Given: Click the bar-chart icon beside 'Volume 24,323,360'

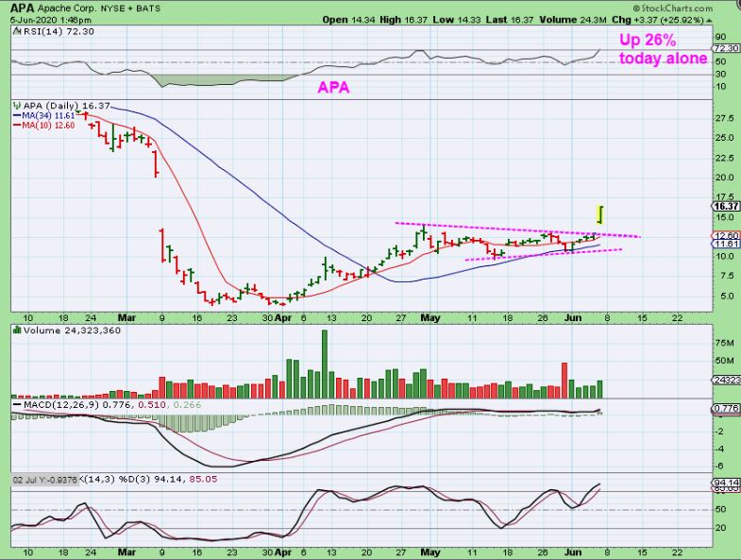Looking at the screenshot, I should (17, 331).
